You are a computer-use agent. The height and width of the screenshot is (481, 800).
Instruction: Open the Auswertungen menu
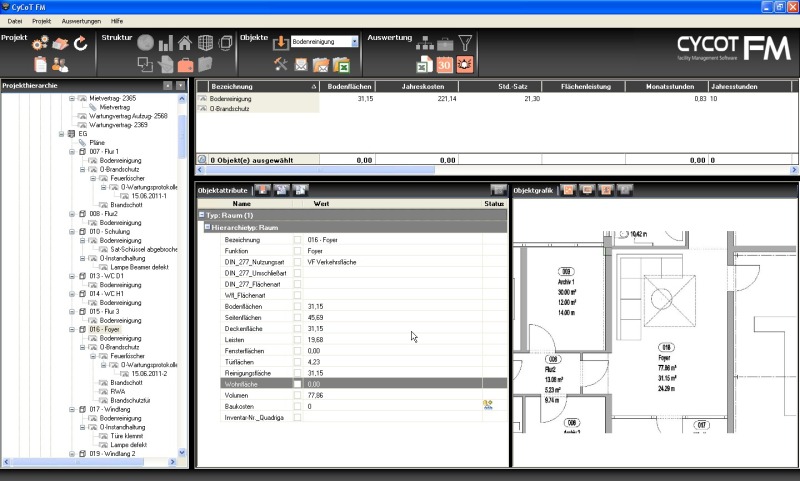tap(79, 20)
